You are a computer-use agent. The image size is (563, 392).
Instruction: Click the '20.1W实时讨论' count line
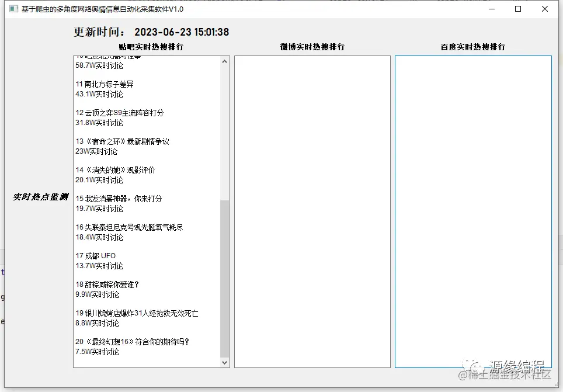coord(99,180)
